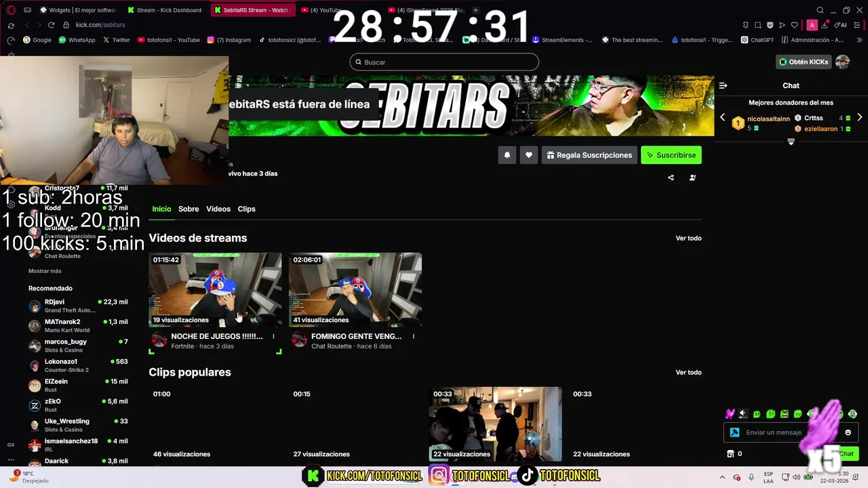This screenshot has width=868, height=488.
Task: Switch to the Sobre tab
Action: (x=189, y=209)
